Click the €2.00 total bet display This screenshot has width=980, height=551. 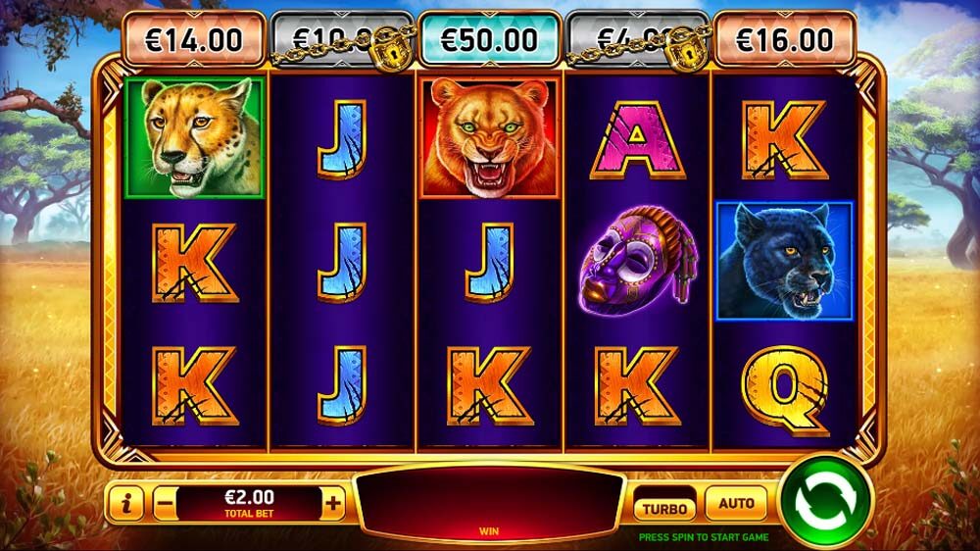coord(249,503)
